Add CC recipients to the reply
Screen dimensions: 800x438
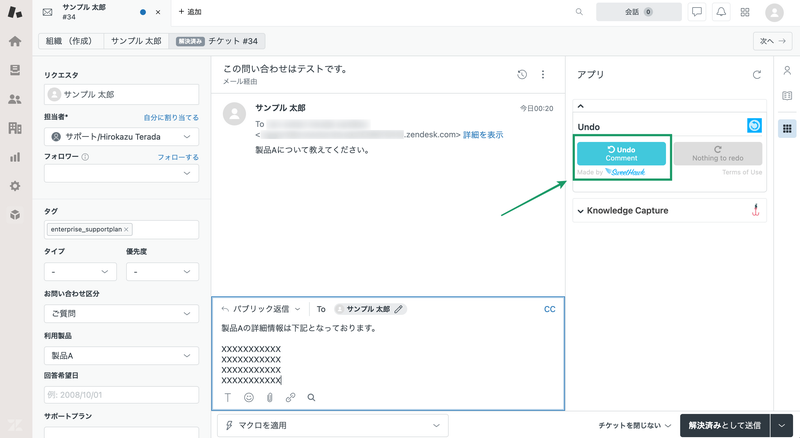point(549,309)
